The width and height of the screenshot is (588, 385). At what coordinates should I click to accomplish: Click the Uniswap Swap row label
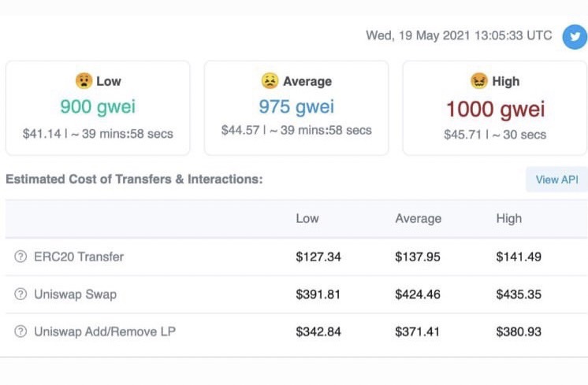pyautogui.click(x=76, y=294)
